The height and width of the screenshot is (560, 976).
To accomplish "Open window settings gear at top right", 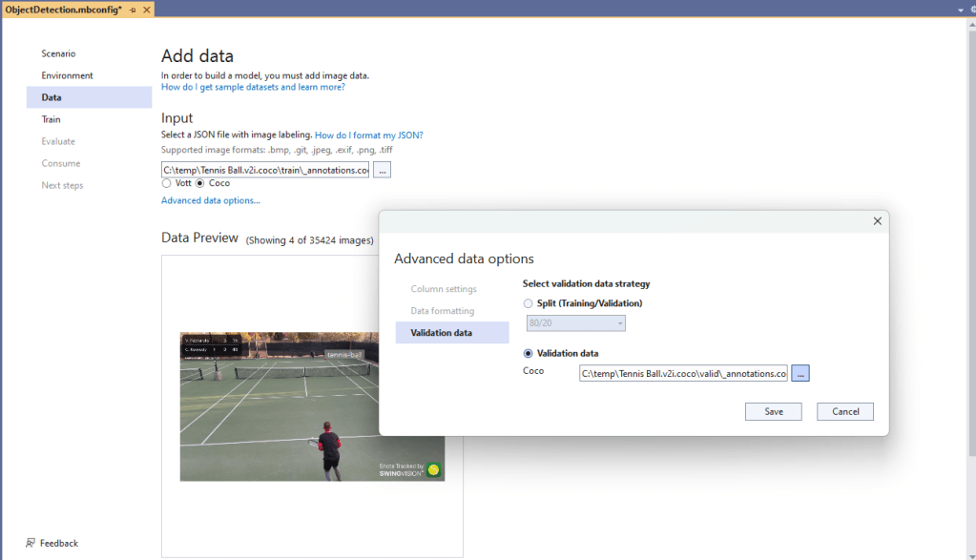I will (972, 10).
